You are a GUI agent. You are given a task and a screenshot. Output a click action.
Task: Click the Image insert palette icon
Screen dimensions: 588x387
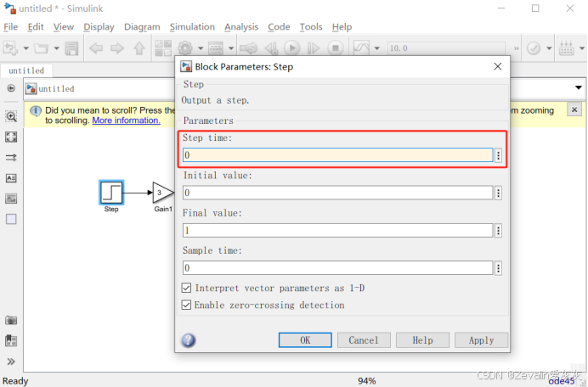click(11, 199)
